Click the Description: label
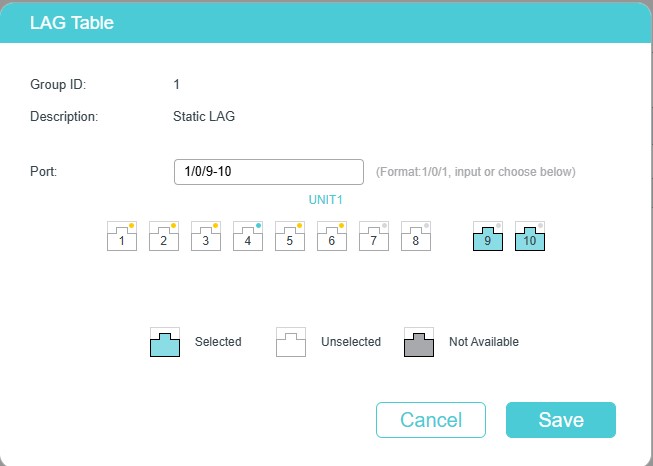Screen dimensions: 653x466 64,117
